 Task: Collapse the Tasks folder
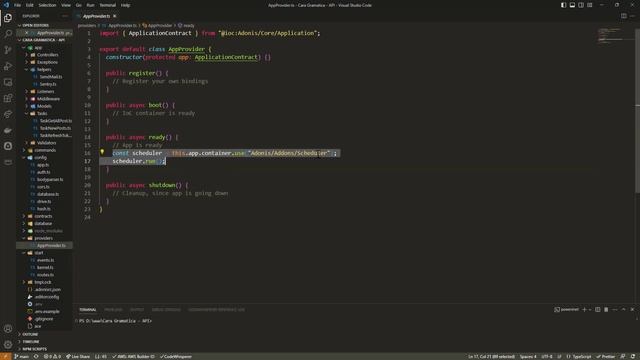pos(44,113)
